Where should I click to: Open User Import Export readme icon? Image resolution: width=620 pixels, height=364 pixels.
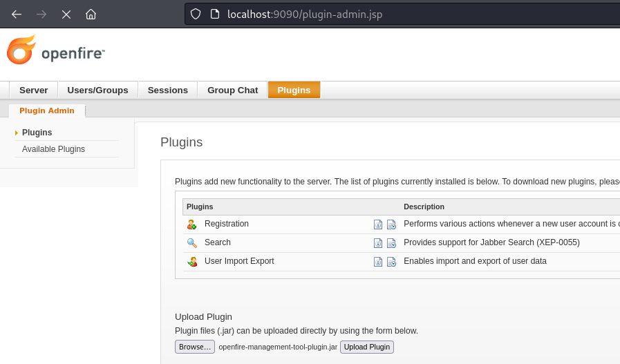[378, 262]
